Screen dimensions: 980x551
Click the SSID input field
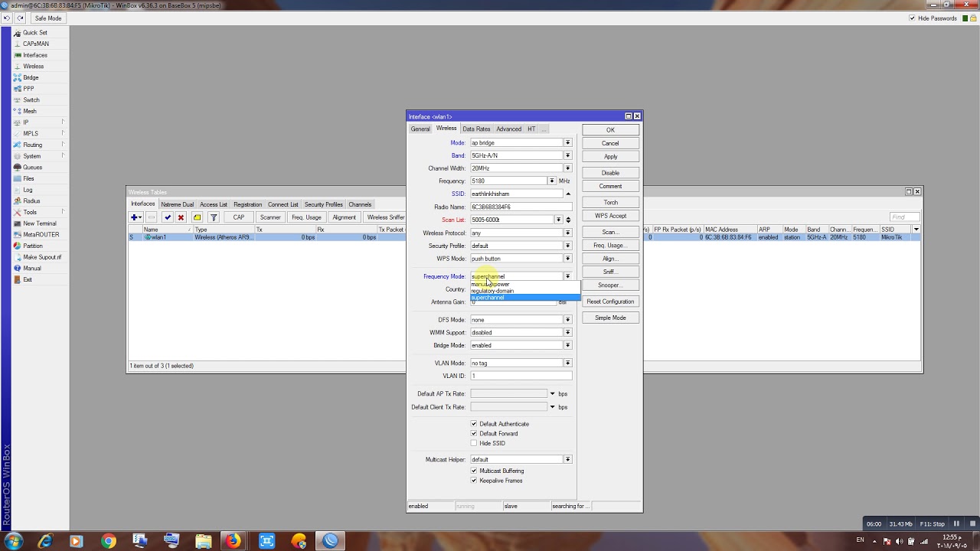pyautogui.click(x=516, y=194)
